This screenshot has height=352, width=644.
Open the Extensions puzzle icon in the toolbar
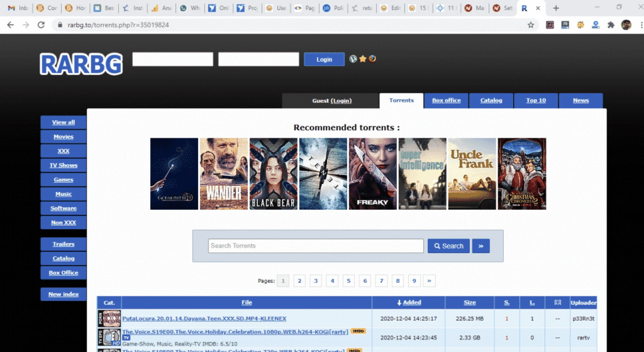point(611,25)
